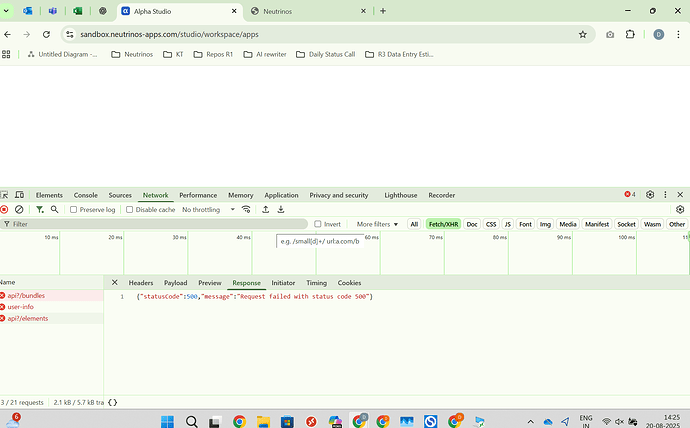
Task: Open the No throttling dropdown
Action: tap(209, 210)
